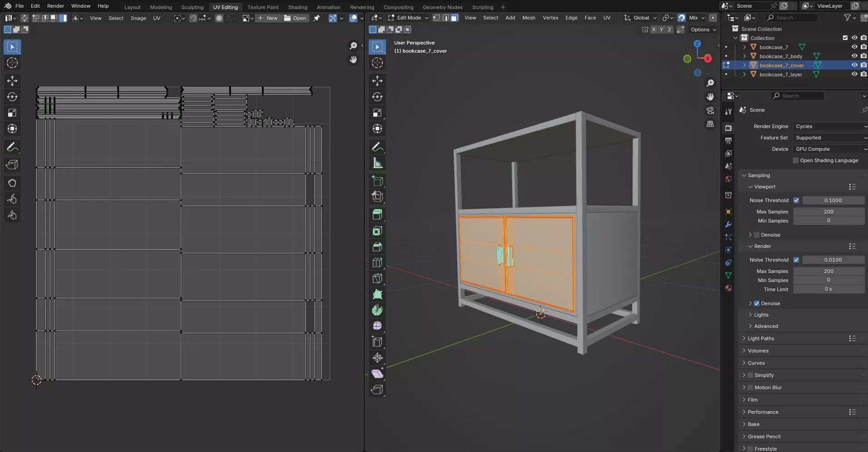868x452 pixels.
Task: Hide bookcase_7_body in viewport via eye icon
Action: tap(854, 56)
